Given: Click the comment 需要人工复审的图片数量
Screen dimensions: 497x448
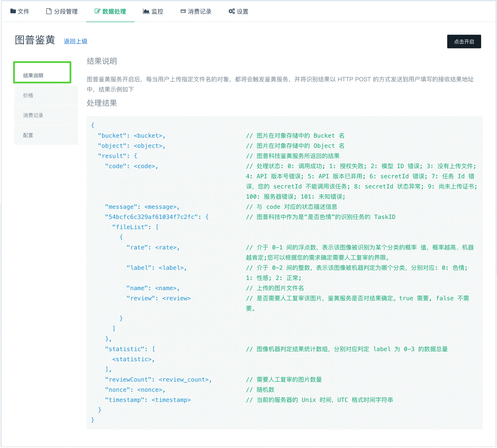Looking at the screenshot, I should 284,380.
